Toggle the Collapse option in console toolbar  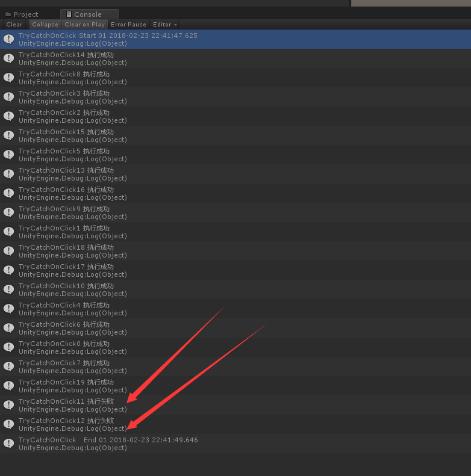pos(45,25)
